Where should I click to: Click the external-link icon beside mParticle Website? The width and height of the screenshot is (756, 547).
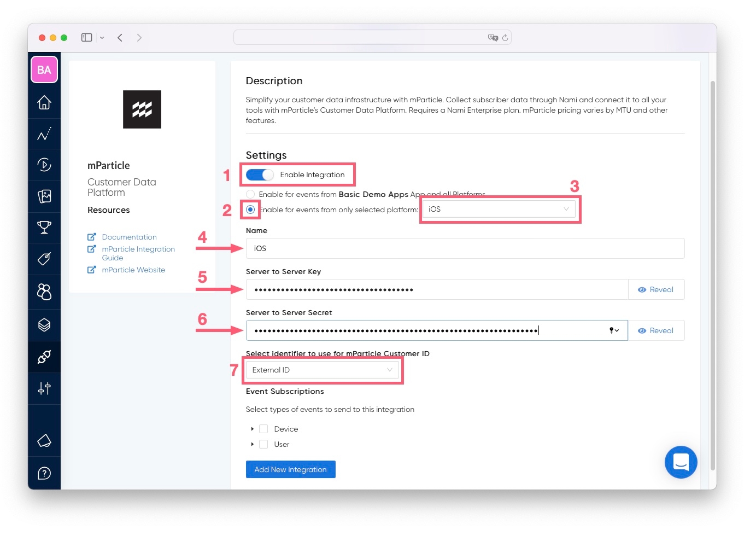pos(92,270)
